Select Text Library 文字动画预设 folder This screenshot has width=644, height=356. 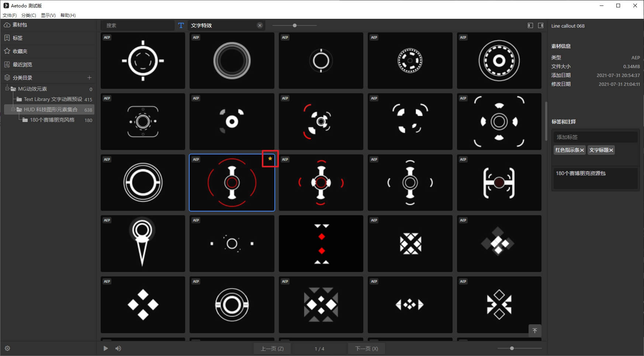point(53,99)
